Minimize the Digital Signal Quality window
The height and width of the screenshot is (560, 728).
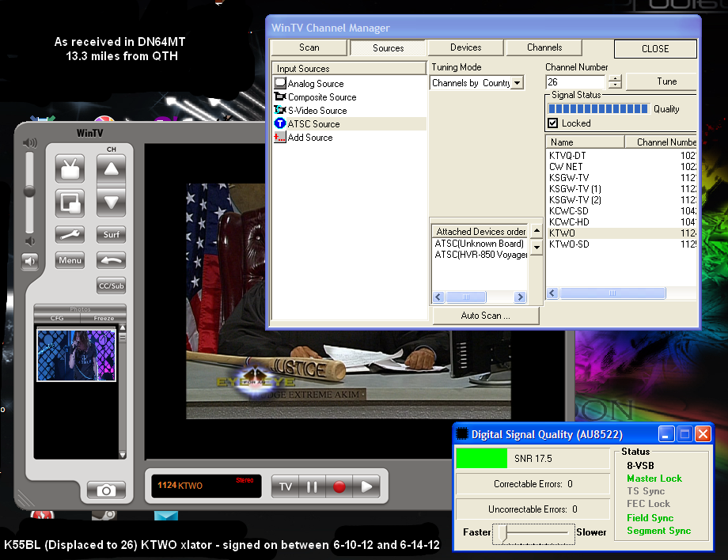pyautogui.click(x=665, y=434)
